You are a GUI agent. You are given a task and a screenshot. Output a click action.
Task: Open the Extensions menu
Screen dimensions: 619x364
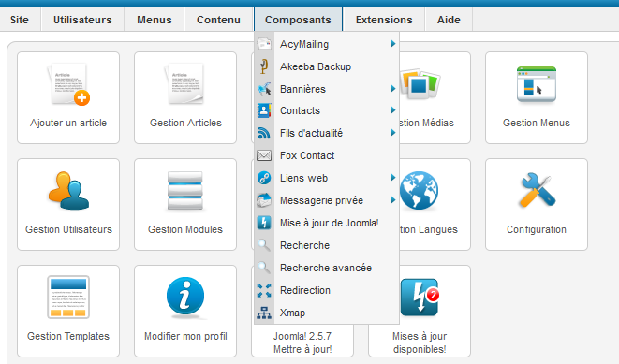tap(384, 20)
